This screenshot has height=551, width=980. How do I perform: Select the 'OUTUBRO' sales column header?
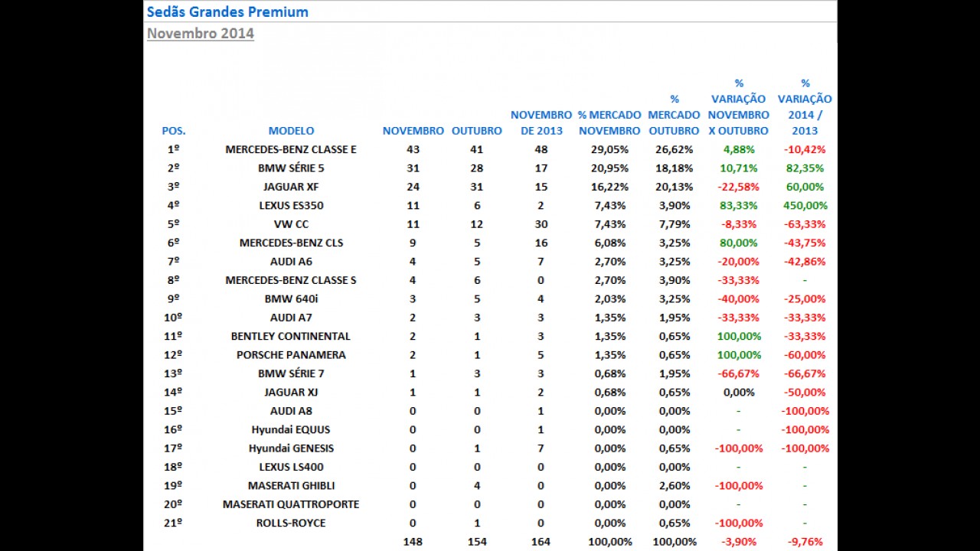tap(477, 131)
